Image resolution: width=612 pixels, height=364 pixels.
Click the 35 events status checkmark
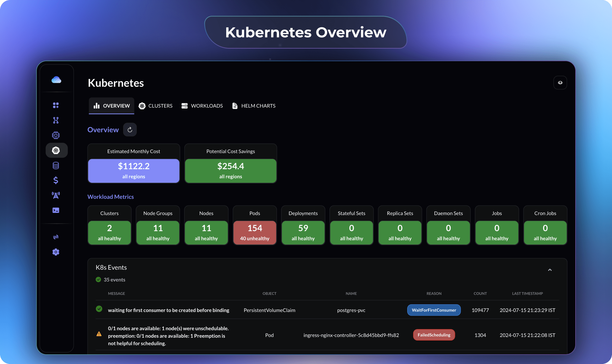tap(98, 279)
